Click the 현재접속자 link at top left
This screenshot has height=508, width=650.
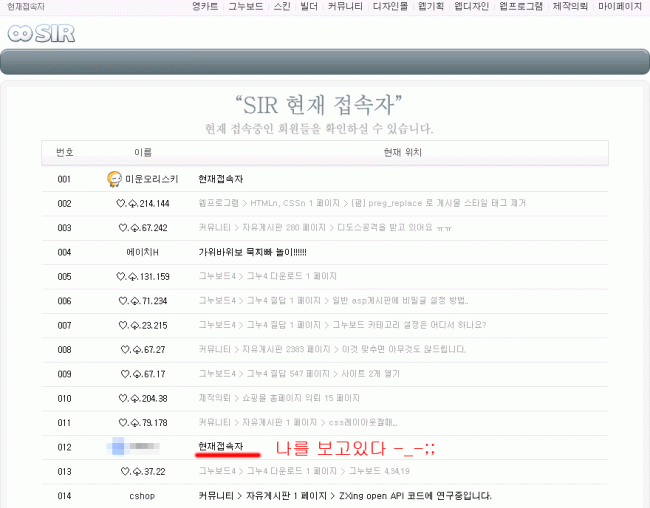tap(26, 7)
